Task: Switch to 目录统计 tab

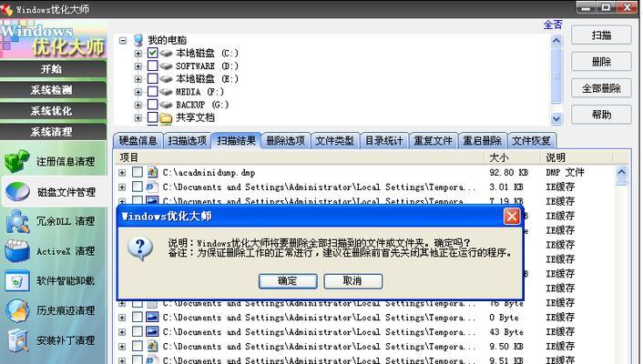Action: click(384, 141)
